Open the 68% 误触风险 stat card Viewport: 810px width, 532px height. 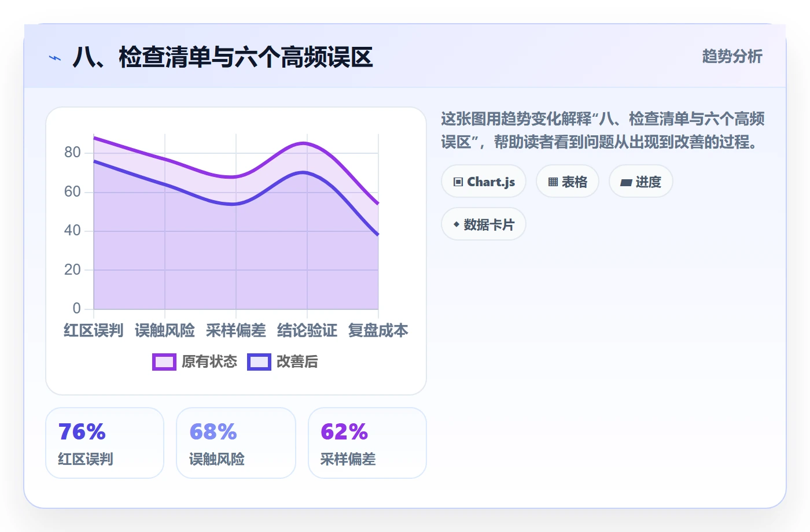(x=236, y=443)
